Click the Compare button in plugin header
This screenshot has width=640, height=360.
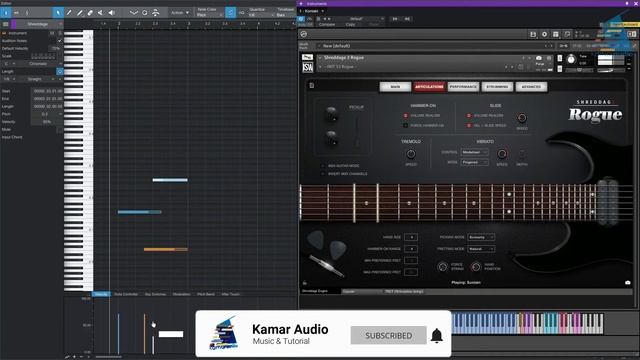pyautogui.click(x=327, y=24)
